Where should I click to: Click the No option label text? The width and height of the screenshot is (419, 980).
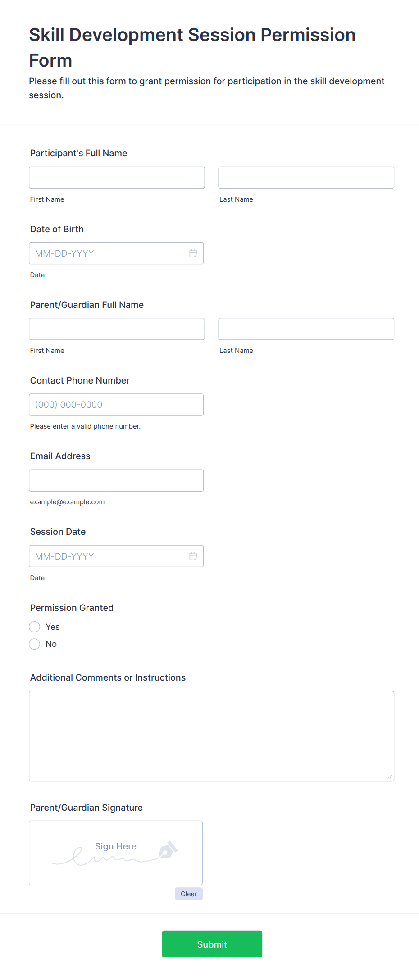[x=51, y=644]
